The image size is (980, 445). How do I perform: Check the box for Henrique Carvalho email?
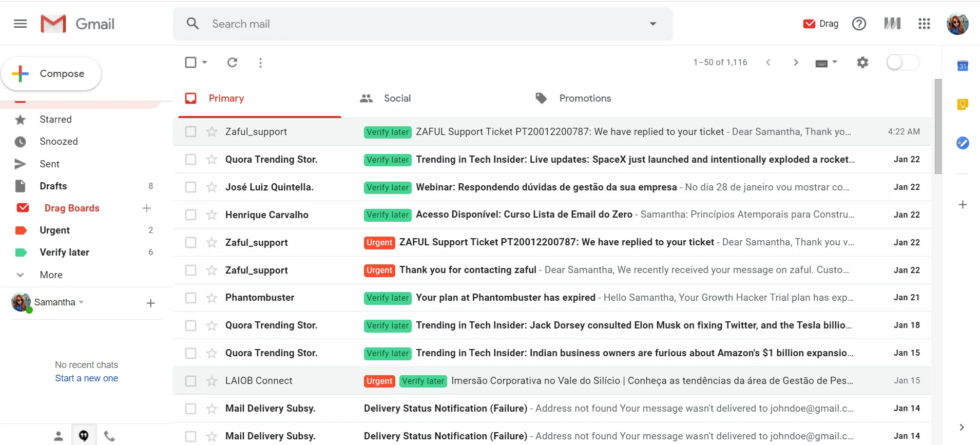click(190, 215)
